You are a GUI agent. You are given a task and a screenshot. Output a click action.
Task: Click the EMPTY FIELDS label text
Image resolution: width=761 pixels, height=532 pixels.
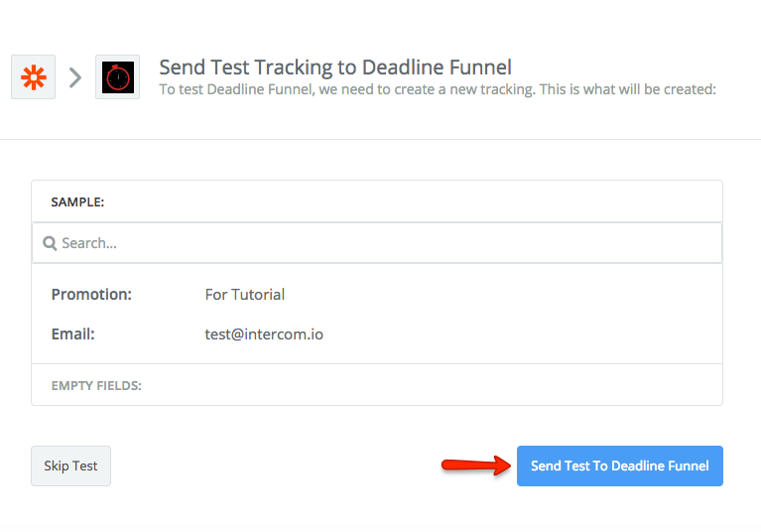[96, 385]
